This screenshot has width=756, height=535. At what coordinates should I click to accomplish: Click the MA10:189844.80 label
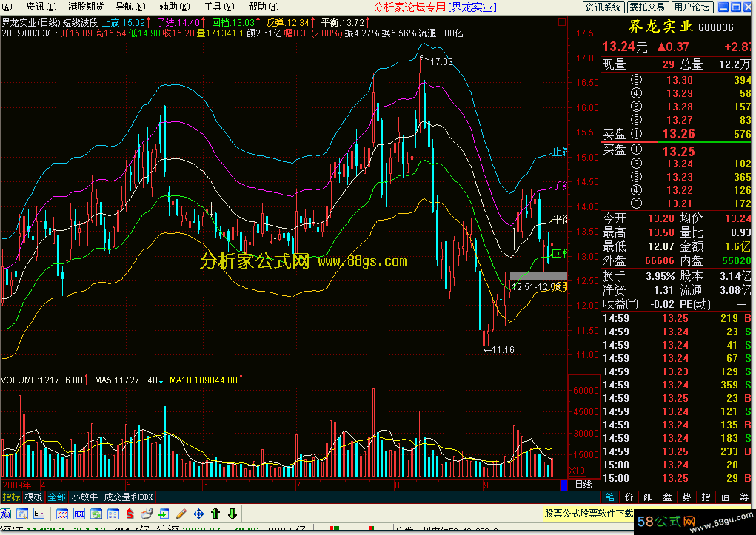point(204,380)
